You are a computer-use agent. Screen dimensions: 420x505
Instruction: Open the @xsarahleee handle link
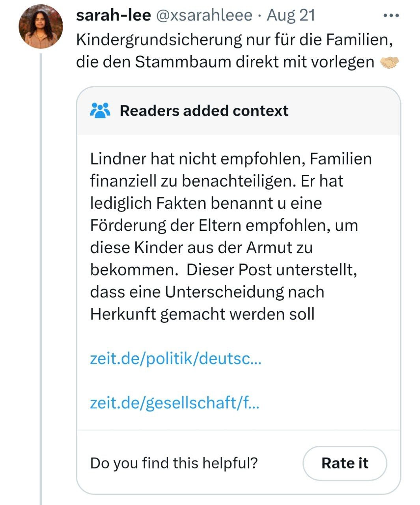coord(204,15)
